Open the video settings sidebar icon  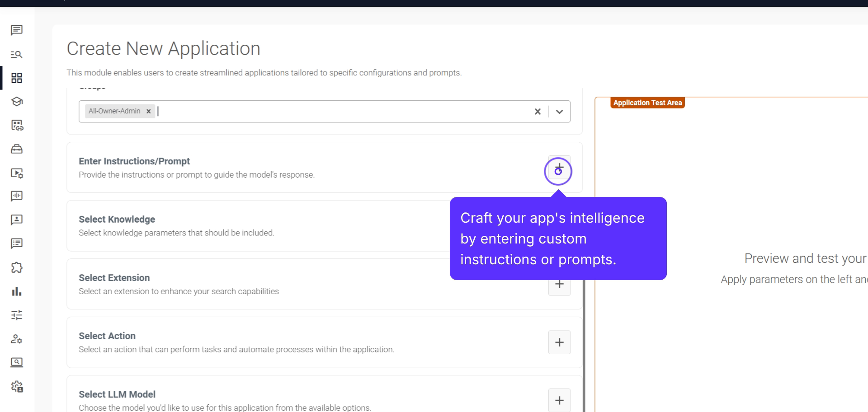17,173
